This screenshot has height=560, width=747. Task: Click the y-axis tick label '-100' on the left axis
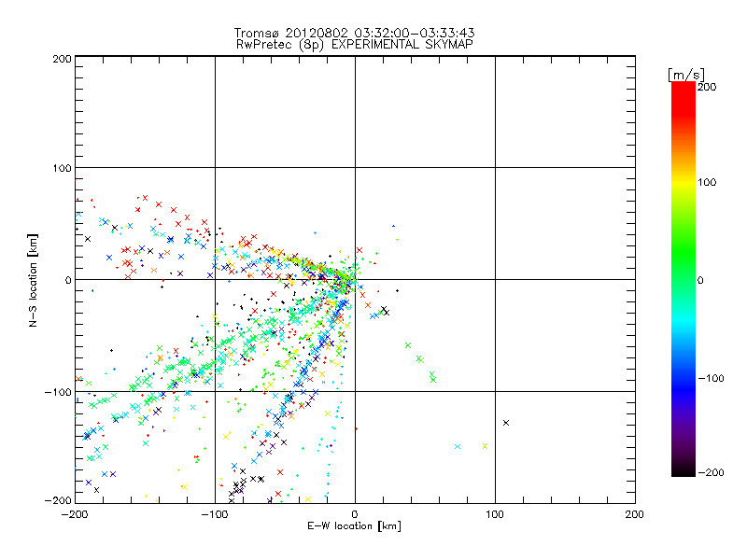click(58, 392)
